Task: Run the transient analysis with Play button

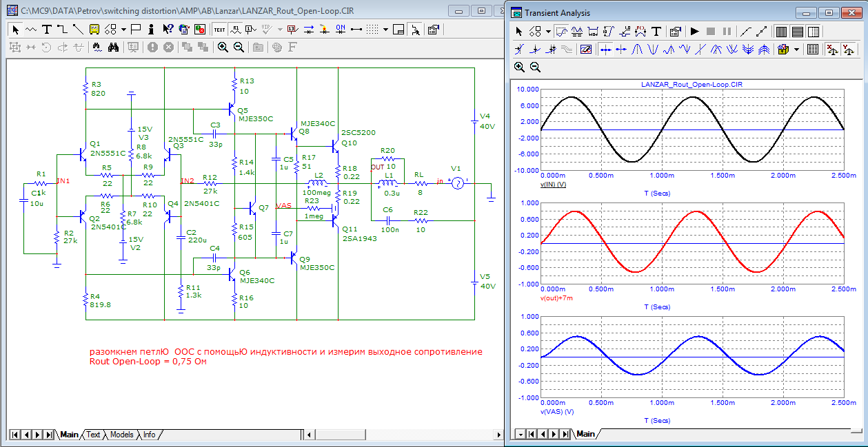Action: 694,32
